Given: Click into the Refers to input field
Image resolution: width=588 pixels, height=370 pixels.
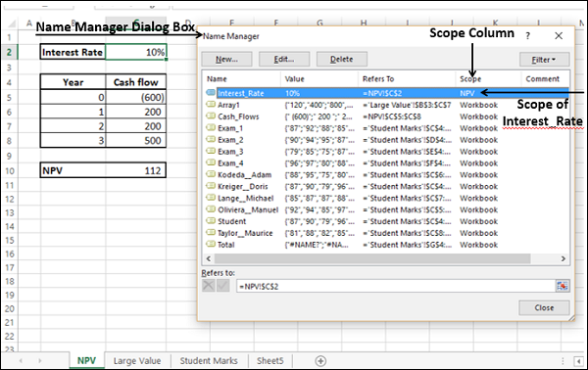Looking at the screenshot, I should 396,286.
